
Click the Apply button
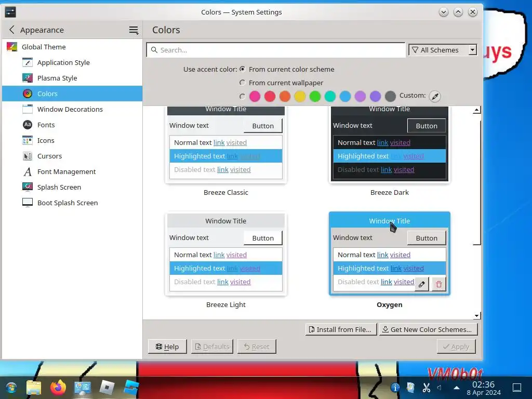(456, 347)
